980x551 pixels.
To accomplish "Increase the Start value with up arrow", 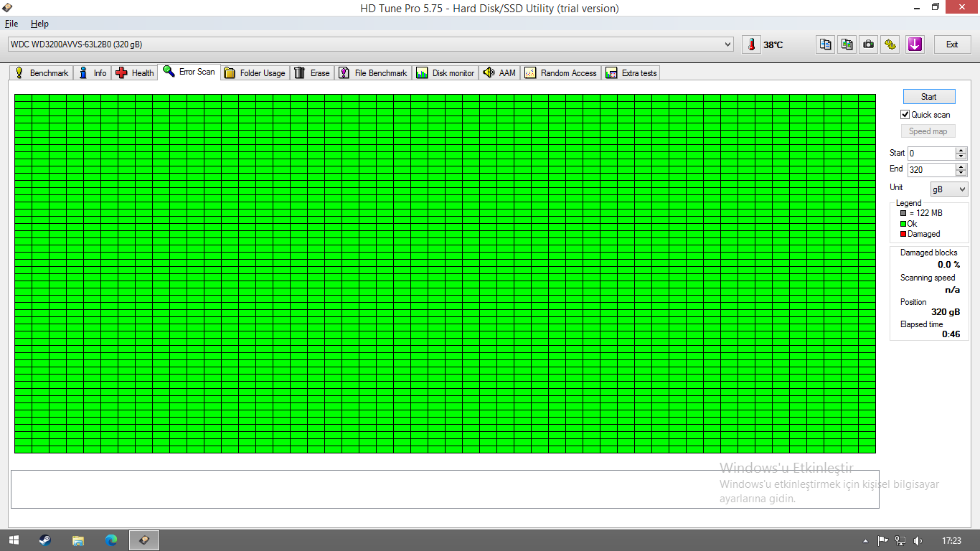I will (961, 150).
